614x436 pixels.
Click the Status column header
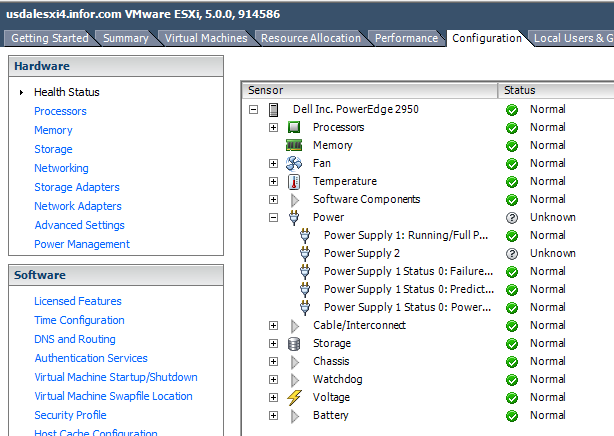click(x=556, y=90)
